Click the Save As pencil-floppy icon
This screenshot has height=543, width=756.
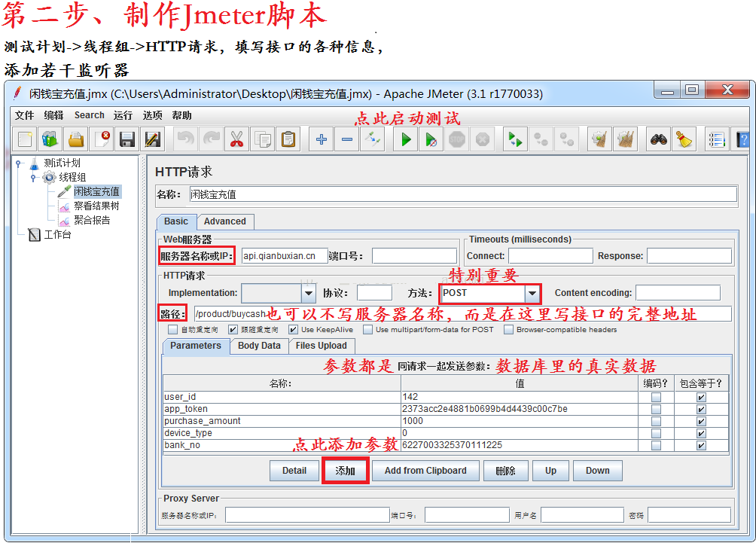(153, 139)
